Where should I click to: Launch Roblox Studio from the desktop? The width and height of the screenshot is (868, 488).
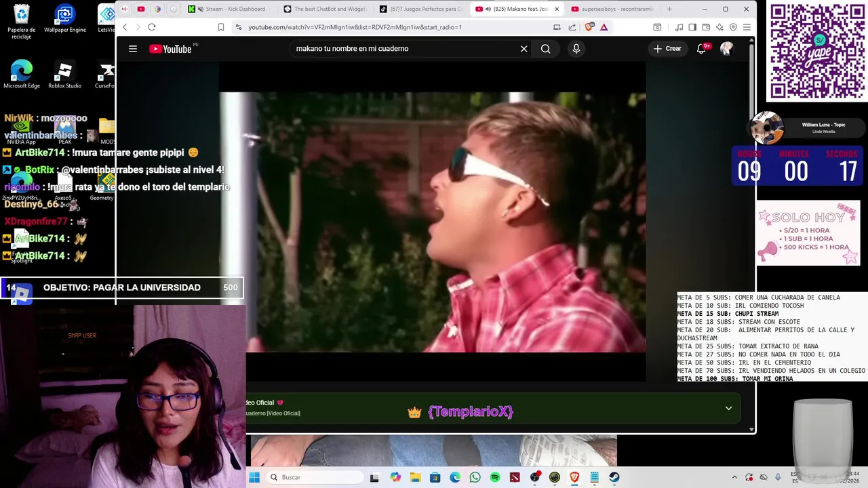(x=65, y=75)
